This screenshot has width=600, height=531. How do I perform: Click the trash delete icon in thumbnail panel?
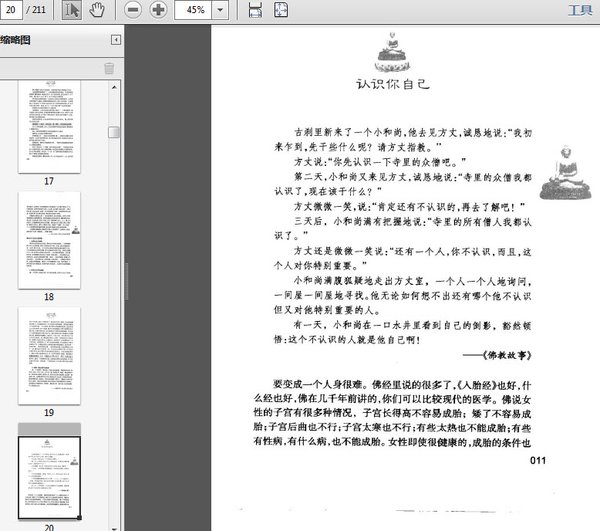tap(109, 68)
